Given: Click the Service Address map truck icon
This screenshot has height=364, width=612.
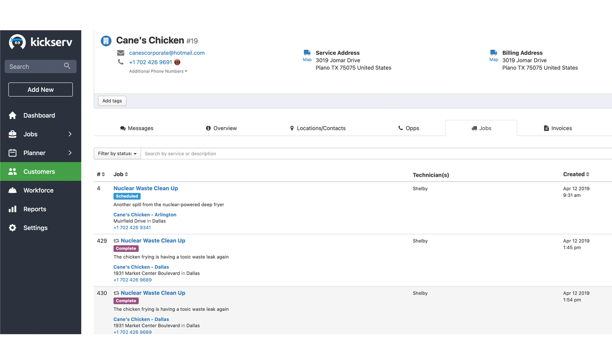Looking at the screenshot, I should [x=307, y=53].
